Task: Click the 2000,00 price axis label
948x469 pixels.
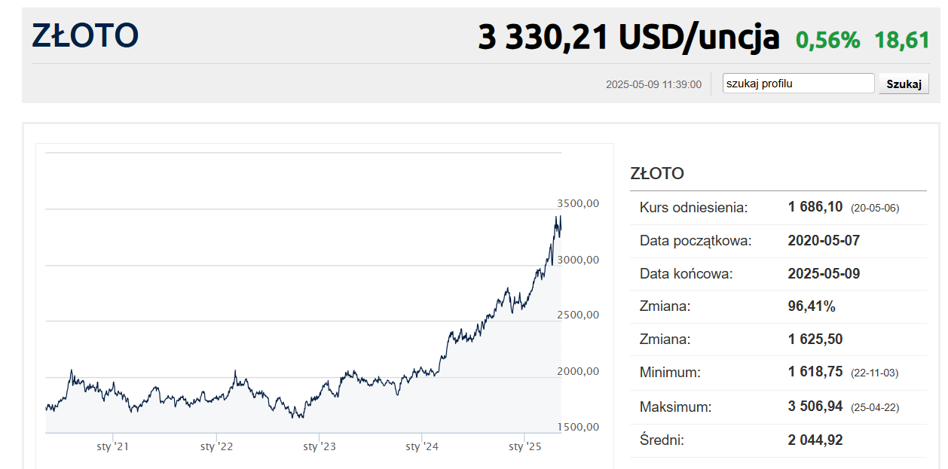Action: (577, 372)
